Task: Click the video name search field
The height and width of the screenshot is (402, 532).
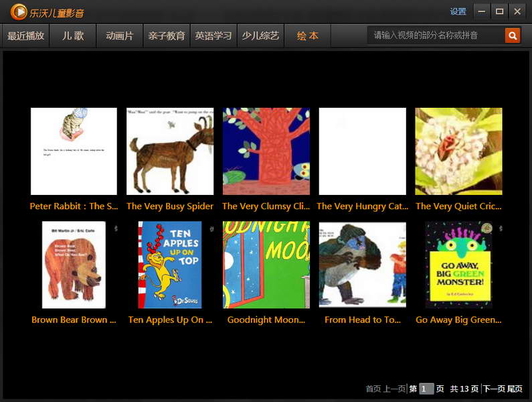Action: [x=436, y=36]
